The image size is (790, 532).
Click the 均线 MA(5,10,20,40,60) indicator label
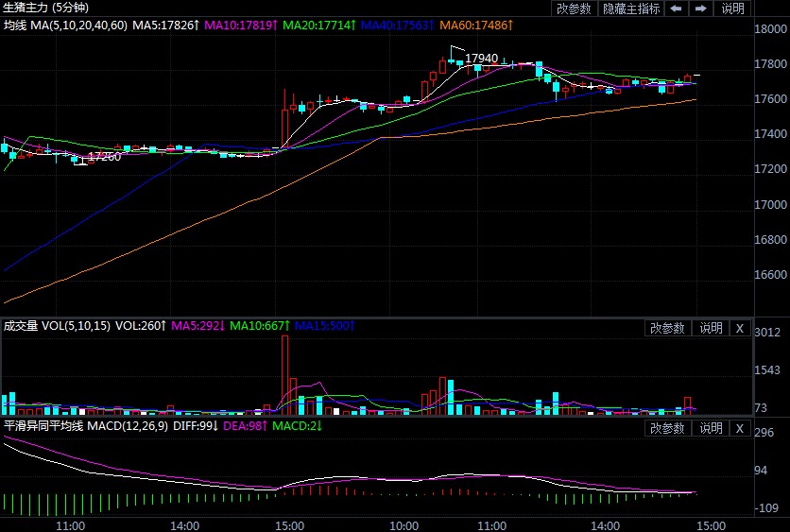tap(65, 26)
